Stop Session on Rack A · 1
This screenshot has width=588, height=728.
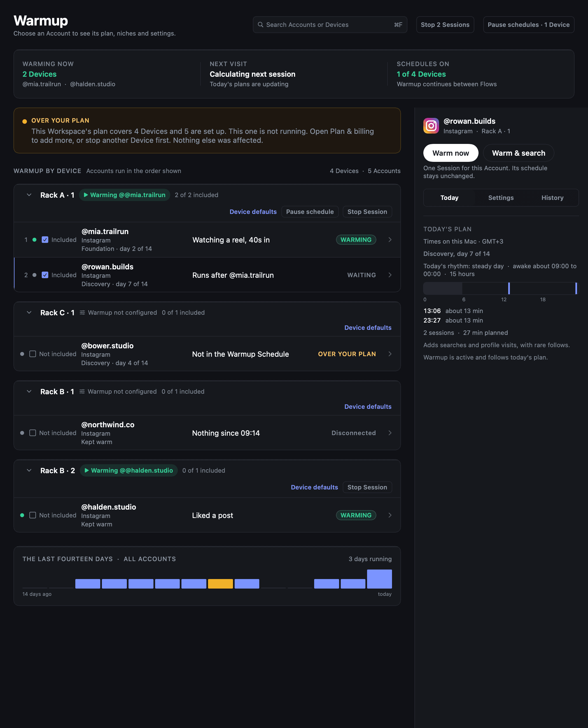(367, 212)
